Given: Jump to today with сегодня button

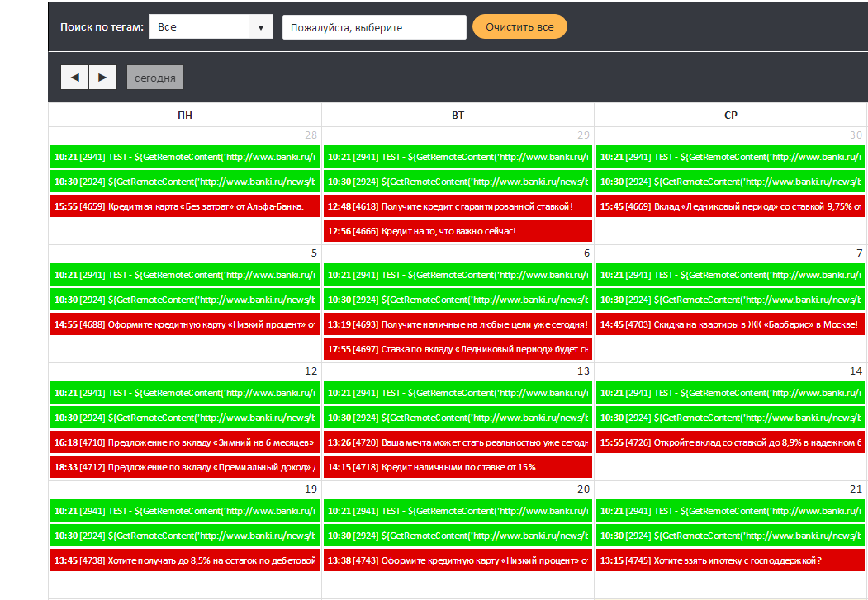Looking at the screenshot, I should [x=155, y=78].
